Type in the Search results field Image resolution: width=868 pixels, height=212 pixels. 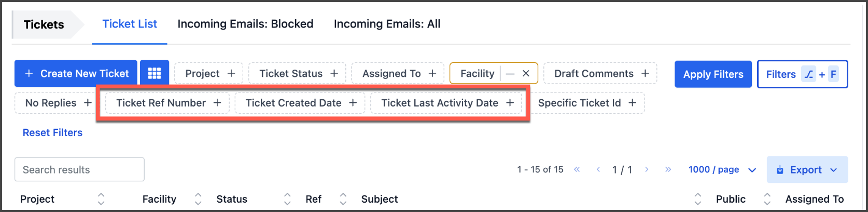tap(79, 169)
